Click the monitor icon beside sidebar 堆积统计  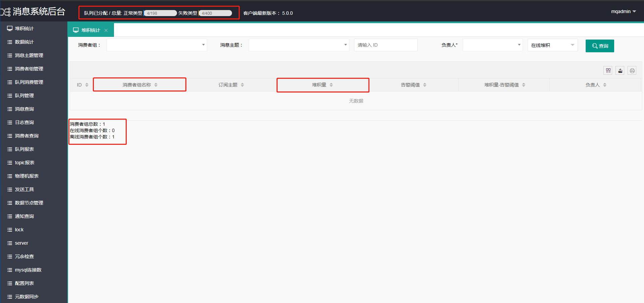(10, 28)
